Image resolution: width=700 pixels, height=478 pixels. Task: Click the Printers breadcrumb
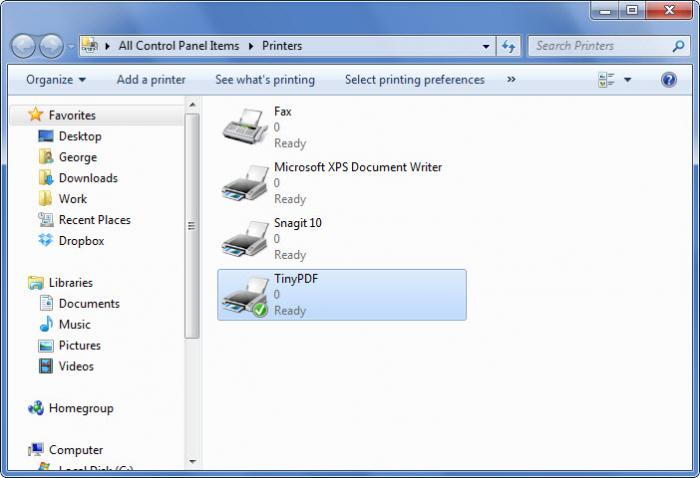click(282, 46)
